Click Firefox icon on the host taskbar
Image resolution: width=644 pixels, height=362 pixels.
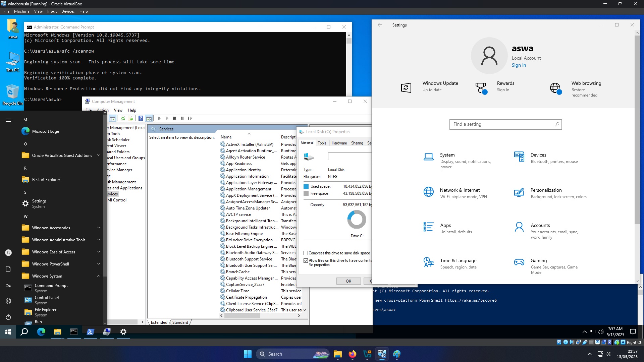(352, 354)
